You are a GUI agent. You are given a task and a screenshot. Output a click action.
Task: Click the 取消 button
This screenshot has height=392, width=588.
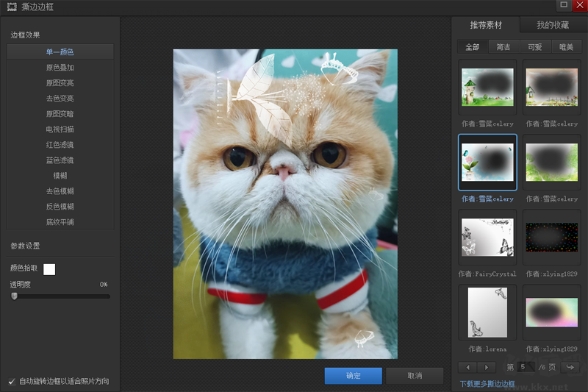pyautogui.click(x=415, y=376)
